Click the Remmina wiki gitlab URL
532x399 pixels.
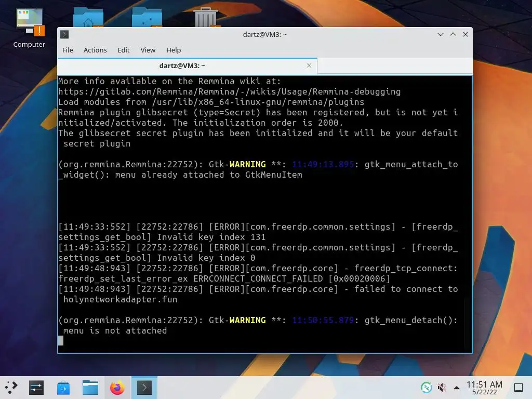tap(229, 91)
